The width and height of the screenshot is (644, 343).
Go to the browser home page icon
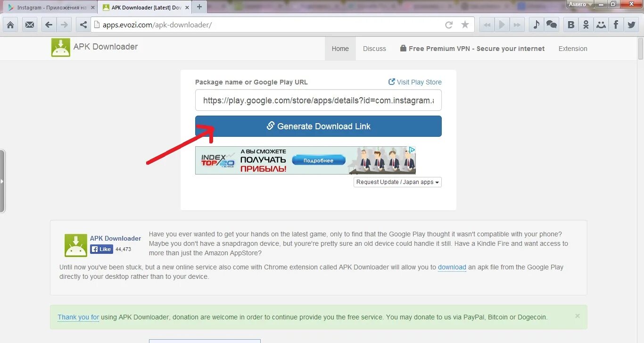(x=10, y=25)
